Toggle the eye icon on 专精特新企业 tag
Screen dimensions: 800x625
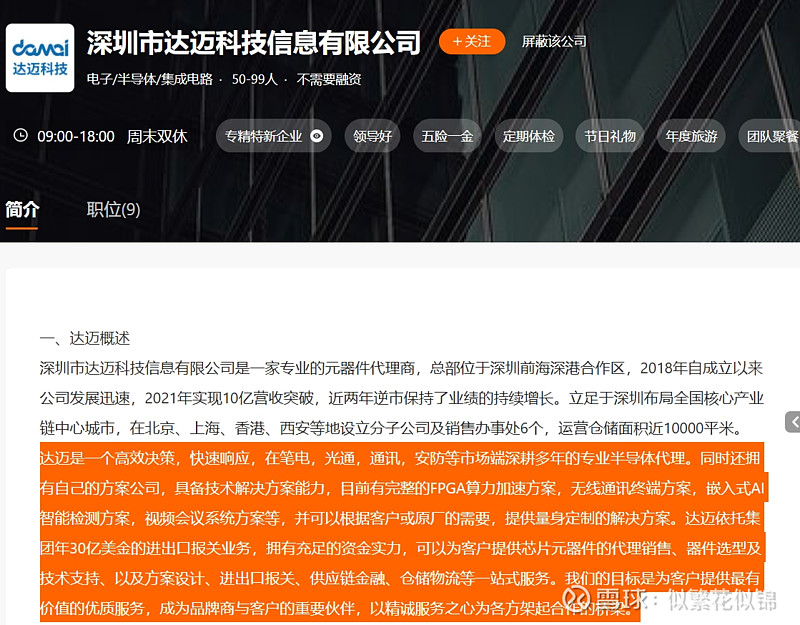(317, 136)
